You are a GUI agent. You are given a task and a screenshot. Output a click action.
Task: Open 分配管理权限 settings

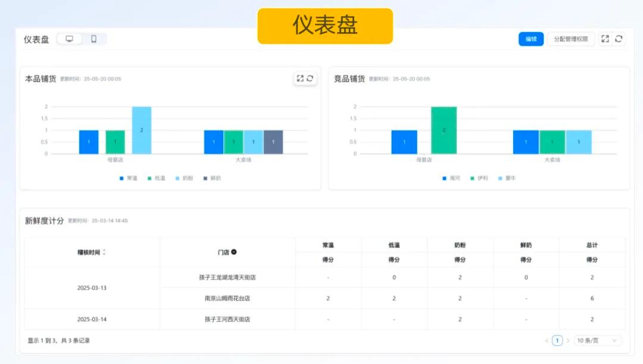(570, 39)
